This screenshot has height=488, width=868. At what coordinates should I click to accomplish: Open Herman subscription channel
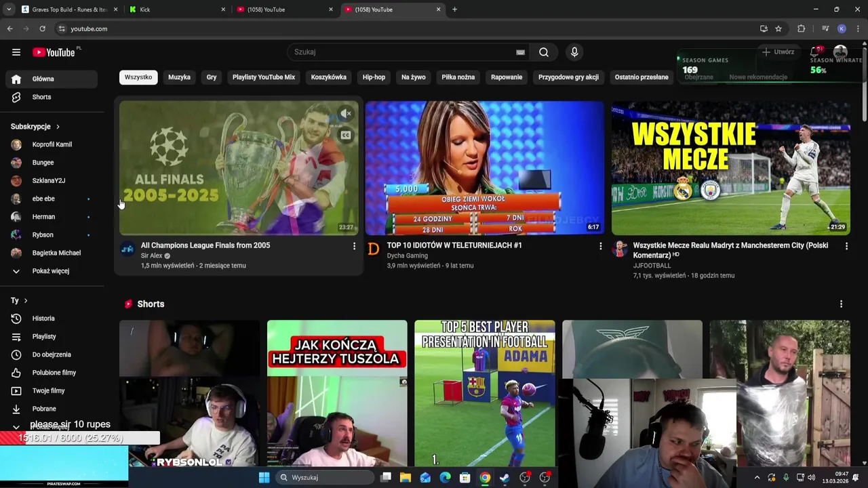click(x=52, y=217)
